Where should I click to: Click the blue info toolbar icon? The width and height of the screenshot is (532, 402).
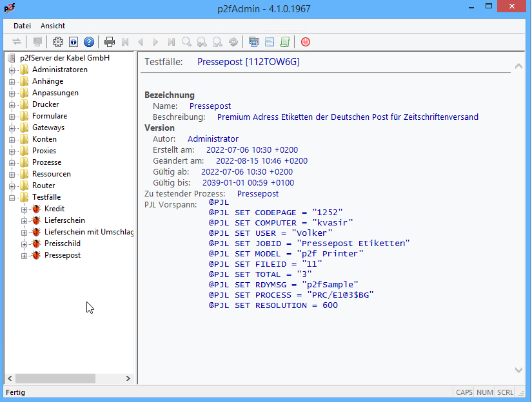point(74,42)
